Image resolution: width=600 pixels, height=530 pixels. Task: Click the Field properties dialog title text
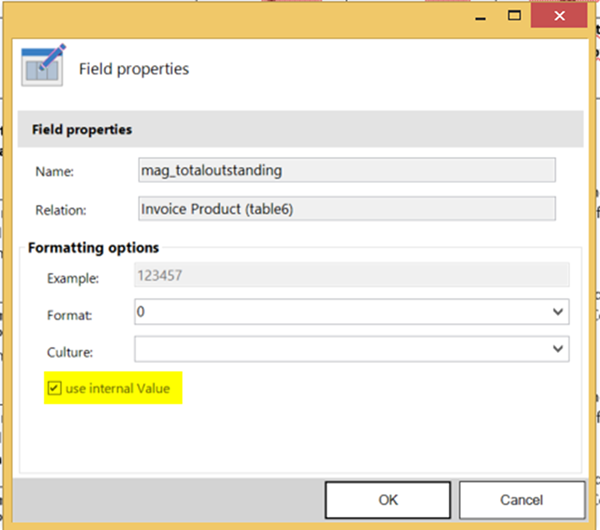(134, 69)
